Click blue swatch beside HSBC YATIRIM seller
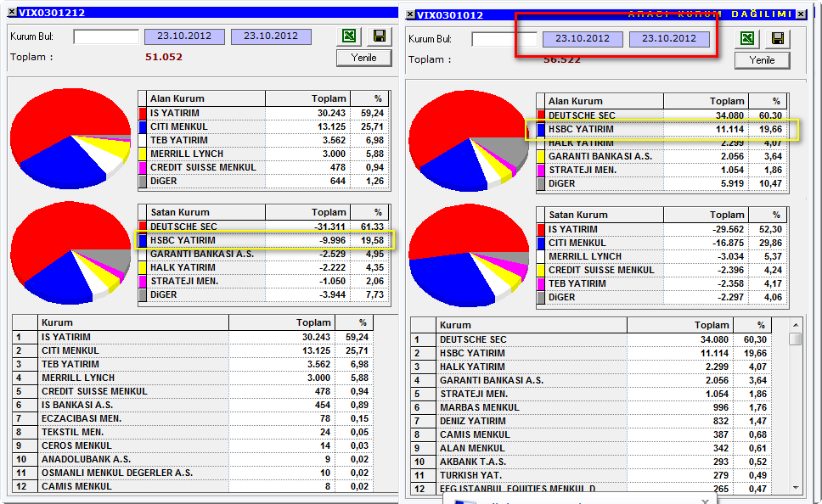This screenshot has width=822, height=504. [x=142, y=240]
